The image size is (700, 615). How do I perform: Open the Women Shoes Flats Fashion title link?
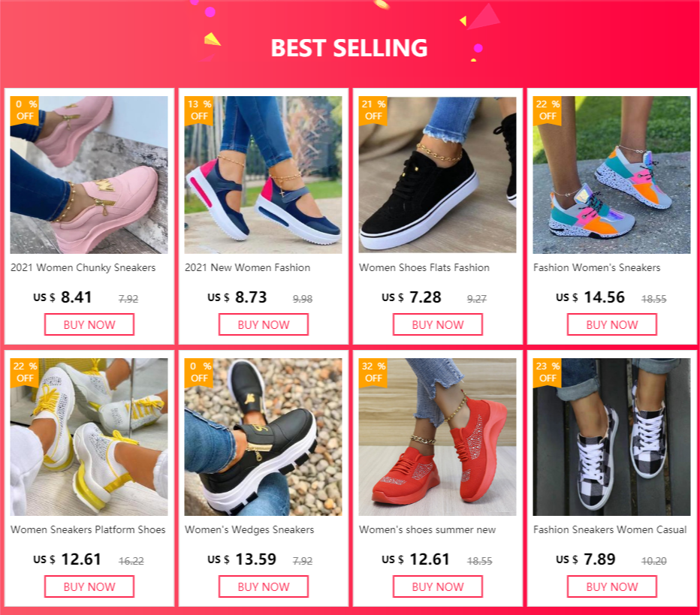[424, 267]
